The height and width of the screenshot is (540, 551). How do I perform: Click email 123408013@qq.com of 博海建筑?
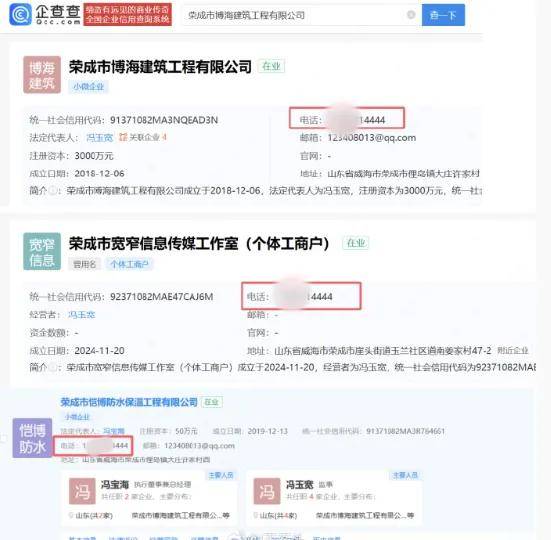[x=372, y=137]
